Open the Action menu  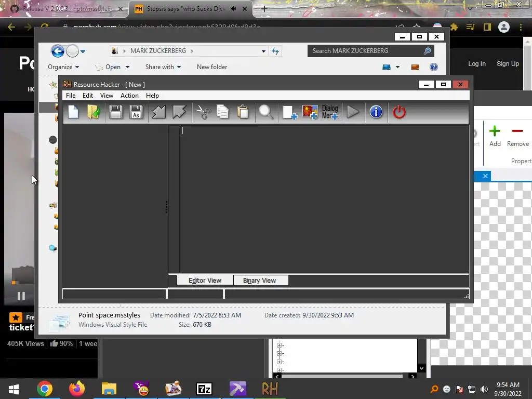point(129,96)
